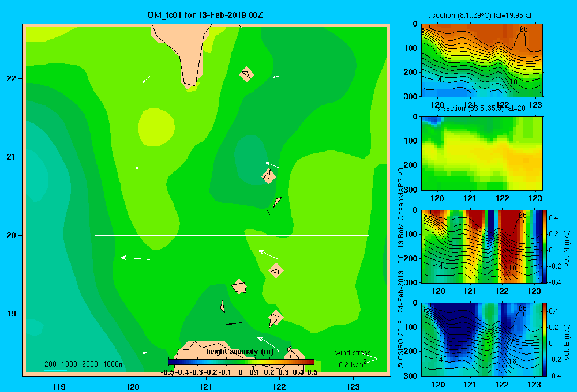Click the '0.4' tick on vel. N color bar
This screenshot has height=392, width=577.
[553, 218]
